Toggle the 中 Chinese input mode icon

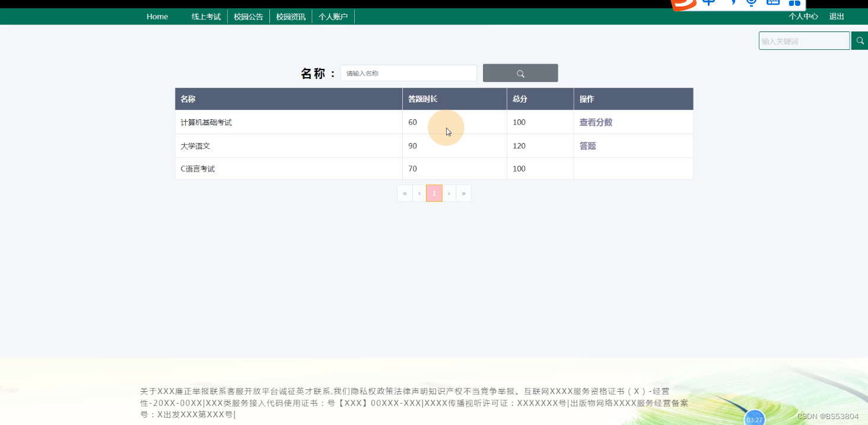[x=709, y=2]
